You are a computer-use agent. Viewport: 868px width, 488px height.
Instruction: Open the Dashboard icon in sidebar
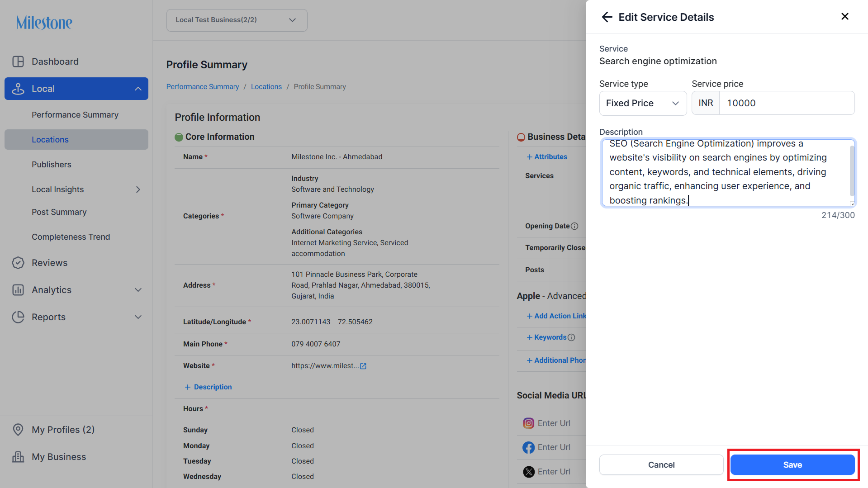click(x=18, y=62)
